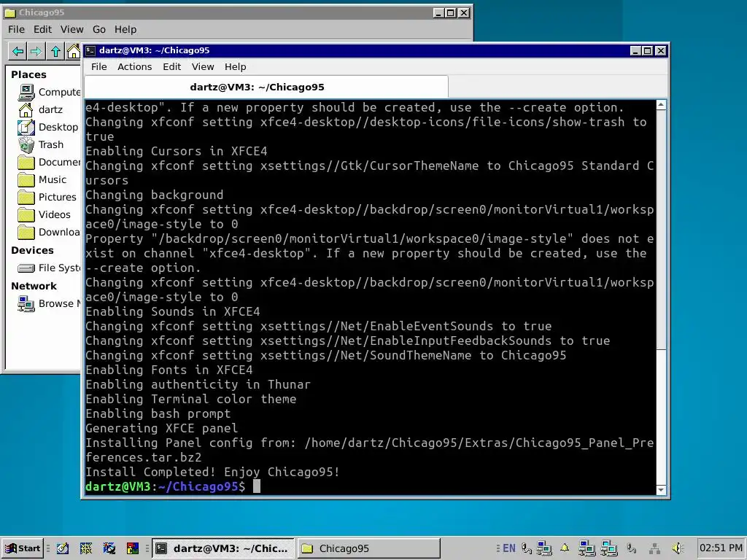747x560 pixels.
Task: Open Computer in Places sidebar
Action: pyautogui.click(x=49, y=92)
